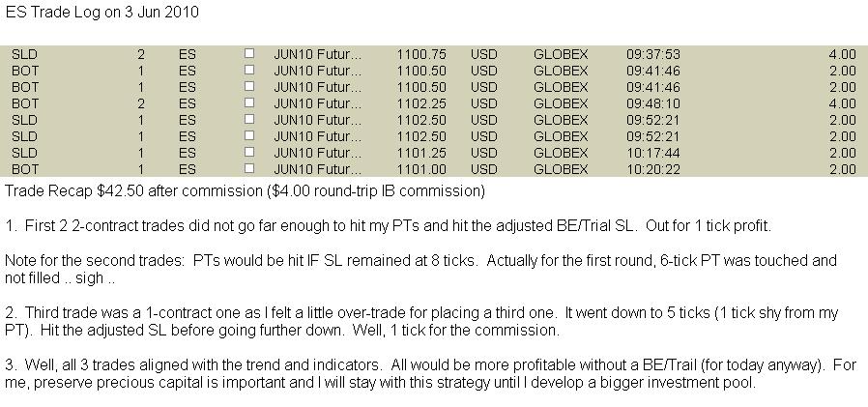Select the SLD label in the first row
Image resolution: width=868 pixels, height=407 pixels.
(x=24, y=54)
